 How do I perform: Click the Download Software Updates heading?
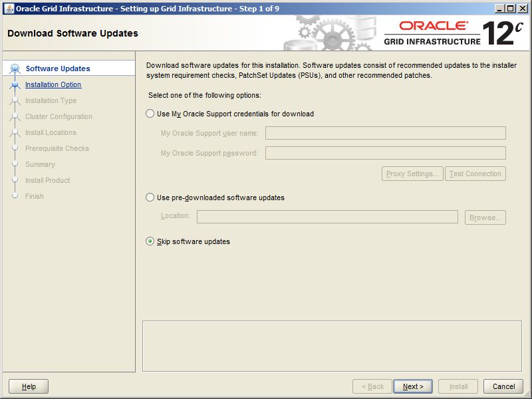click(72, 33)
